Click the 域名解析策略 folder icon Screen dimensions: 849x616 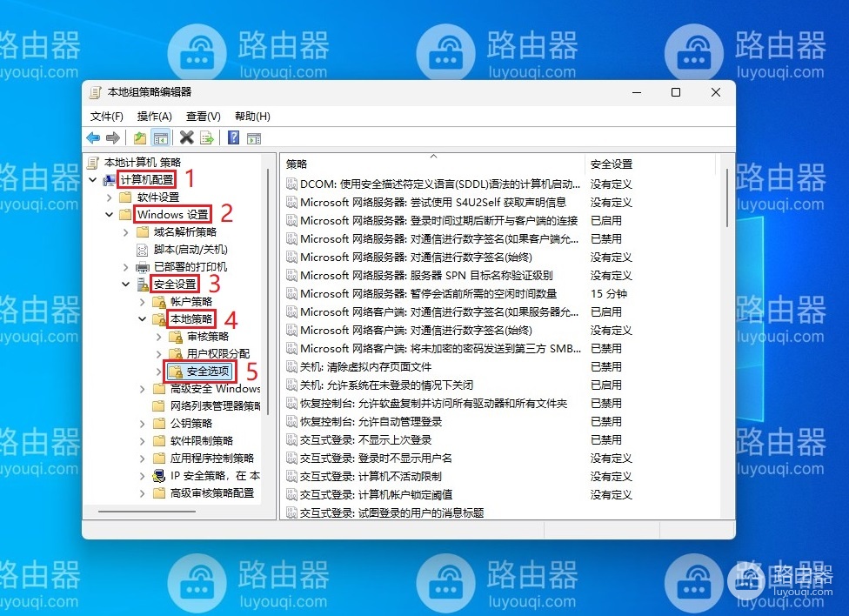point(143,232)
